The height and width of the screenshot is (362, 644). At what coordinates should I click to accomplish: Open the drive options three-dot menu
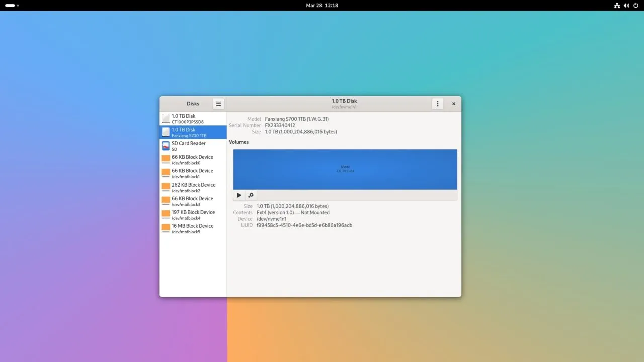[437, 104]
